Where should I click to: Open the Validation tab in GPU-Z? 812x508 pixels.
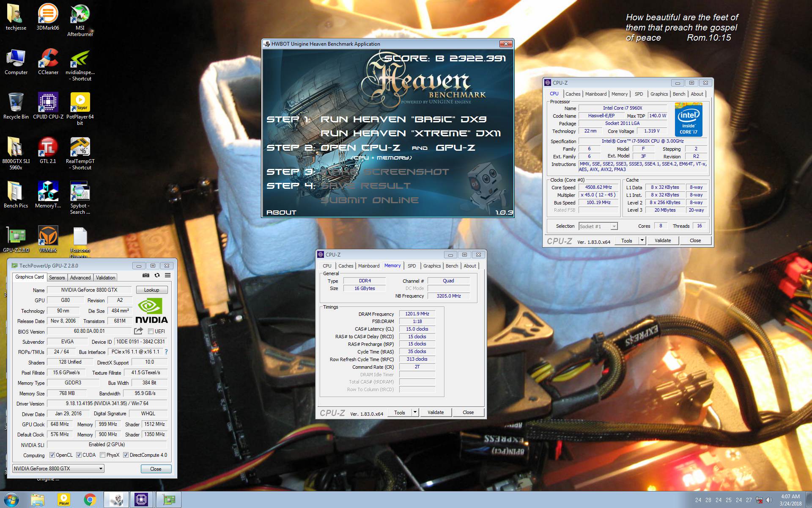pos(105,278)
